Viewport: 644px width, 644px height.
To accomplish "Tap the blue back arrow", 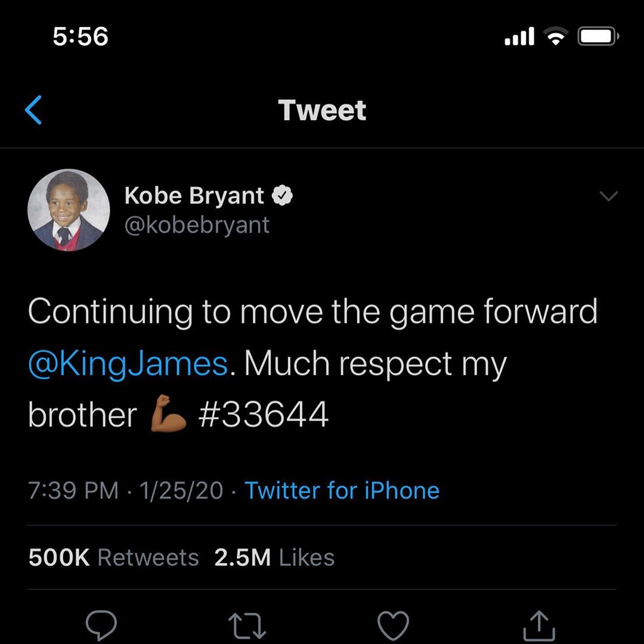I will pyautogui.click(x=33, y=110).
